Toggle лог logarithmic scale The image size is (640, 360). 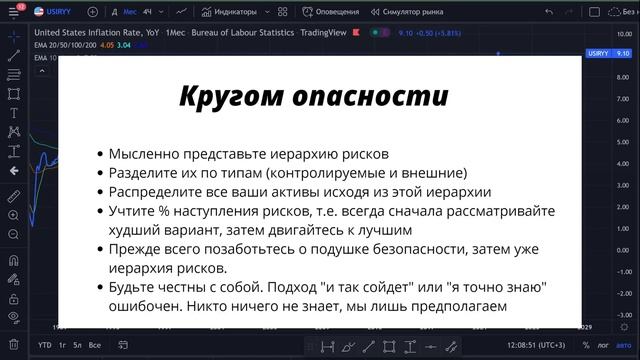pos(603,345)
